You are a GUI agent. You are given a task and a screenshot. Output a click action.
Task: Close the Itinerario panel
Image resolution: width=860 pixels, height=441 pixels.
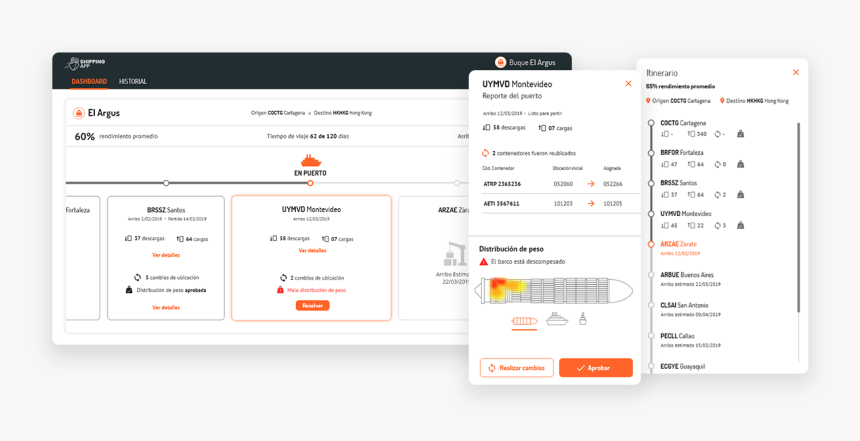tap(796, 72)
